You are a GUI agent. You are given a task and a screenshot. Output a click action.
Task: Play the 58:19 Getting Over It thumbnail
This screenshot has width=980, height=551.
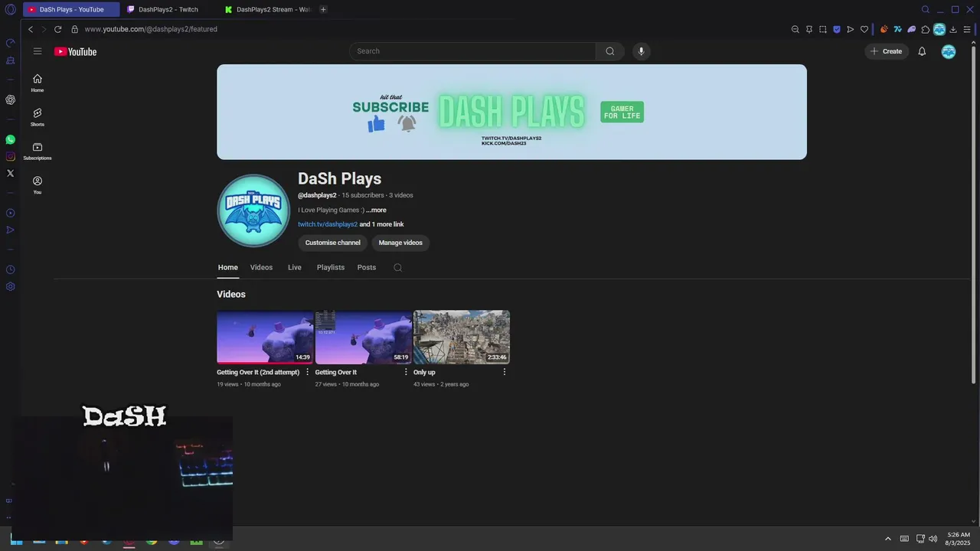(364, 337)
